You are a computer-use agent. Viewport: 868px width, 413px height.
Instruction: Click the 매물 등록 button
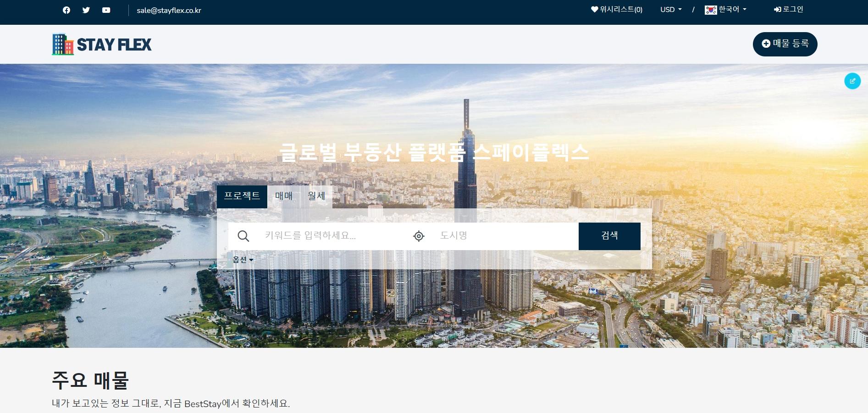785,44
